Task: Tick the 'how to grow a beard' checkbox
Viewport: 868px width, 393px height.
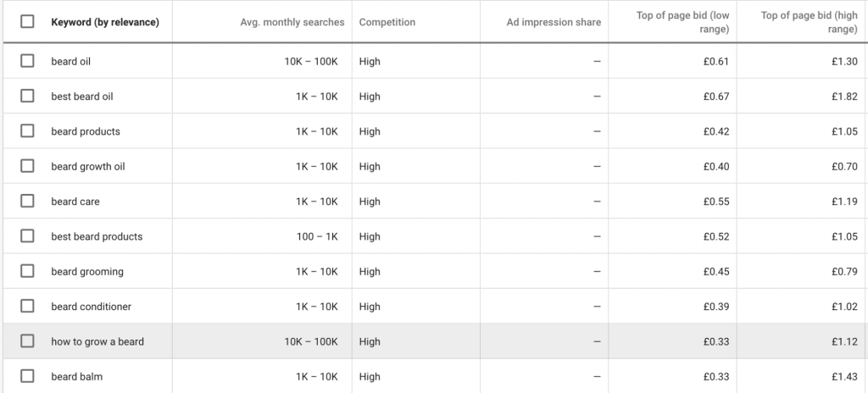Action: (27, 341)
